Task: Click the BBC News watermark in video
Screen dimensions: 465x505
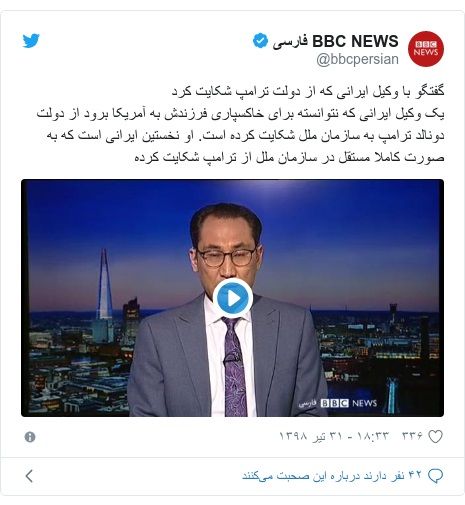Action: [338, 403]
